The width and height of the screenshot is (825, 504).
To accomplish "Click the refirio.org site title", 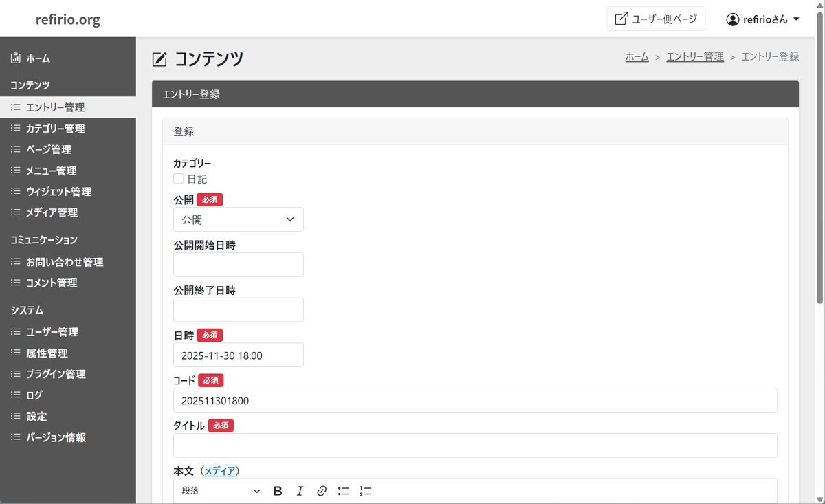I will point(68,19).
